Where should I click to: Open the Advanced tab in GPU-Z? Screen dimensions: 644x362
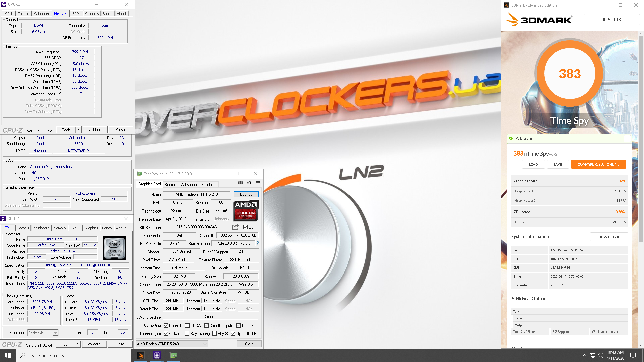tap(190, 185)
